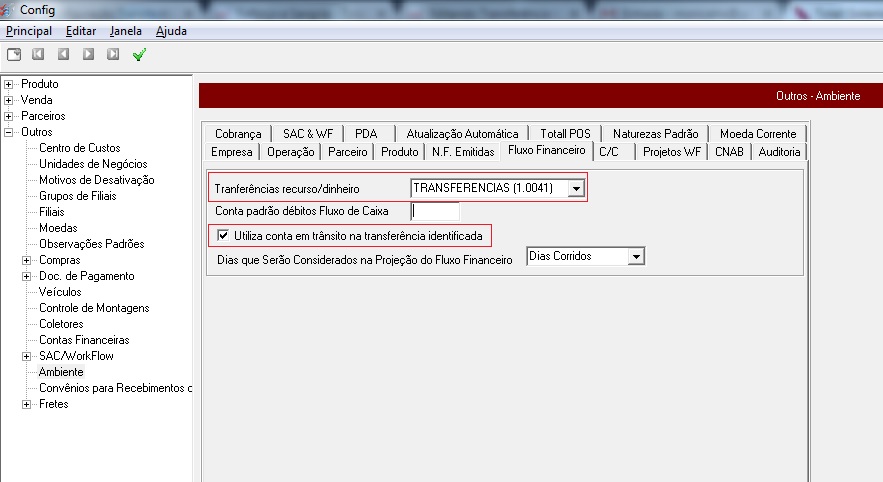
Task: Switch to the Produto tab
Action: coord(400,151)
